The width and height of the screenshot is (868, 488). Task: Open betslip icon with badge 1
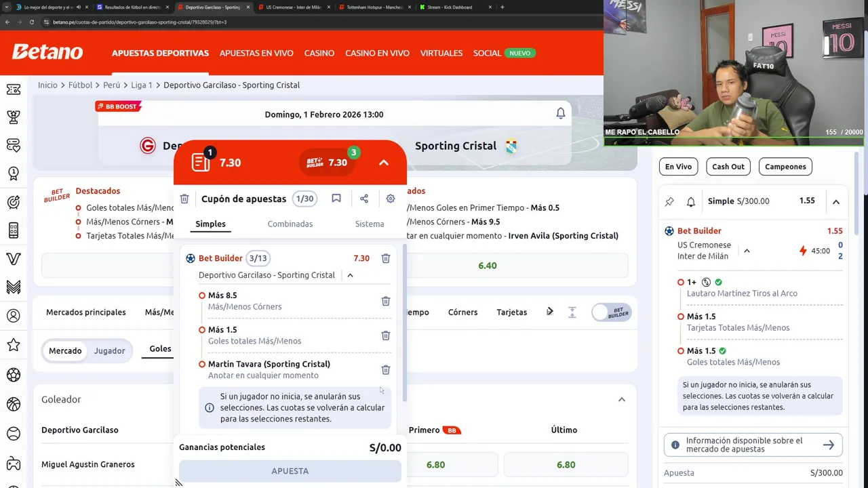[202, 161]
